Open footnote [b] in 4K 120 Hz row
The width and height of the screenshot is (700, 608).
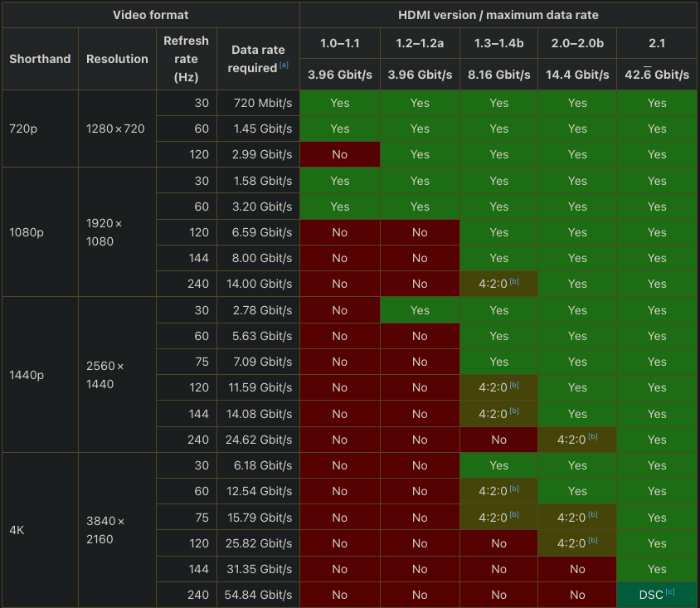coord(593,541)
